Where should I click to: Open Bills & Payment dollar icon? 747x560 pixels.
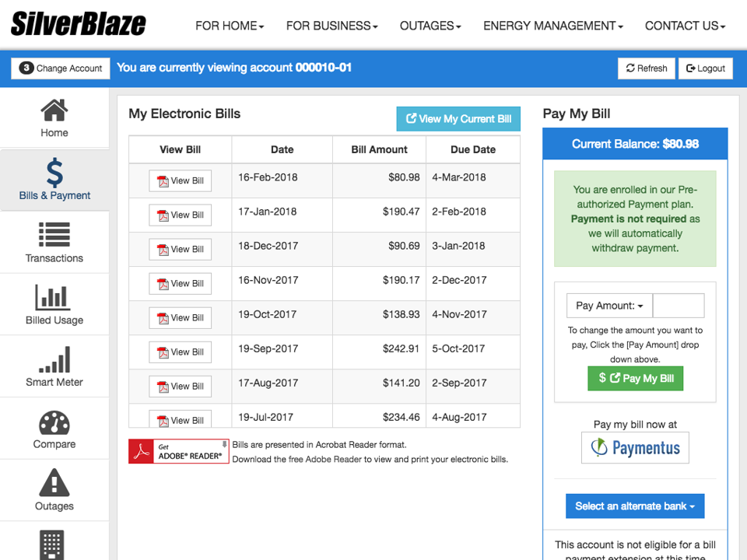tap(54, 173)
